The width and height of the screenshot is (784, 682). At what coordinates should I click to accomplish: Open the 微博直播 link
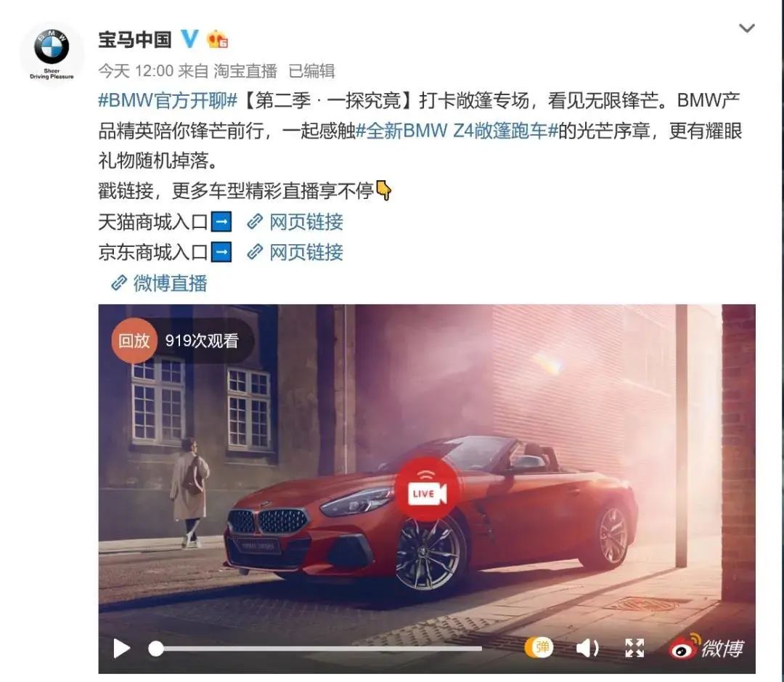click(x=159, y=283)
